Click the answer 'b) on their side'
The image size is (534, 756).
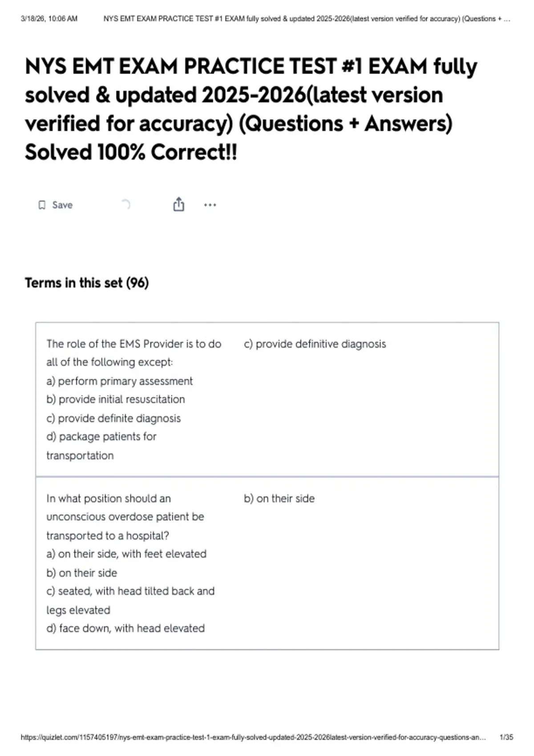[279, 499]
